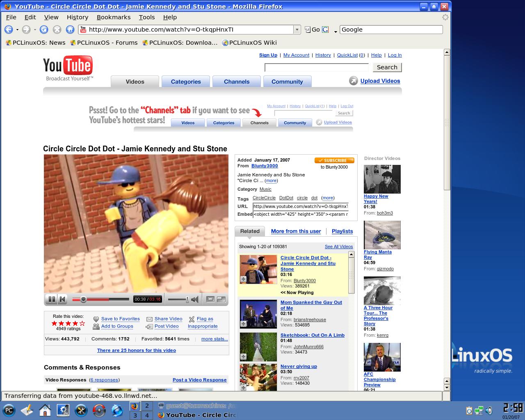Click the orange Subscribe button
This screenshot has height=420, width=525.
click(334, 160)
